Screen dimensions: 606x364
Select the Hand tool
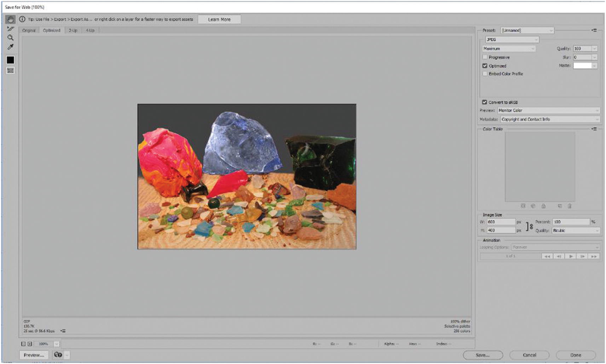coord(10,19)
